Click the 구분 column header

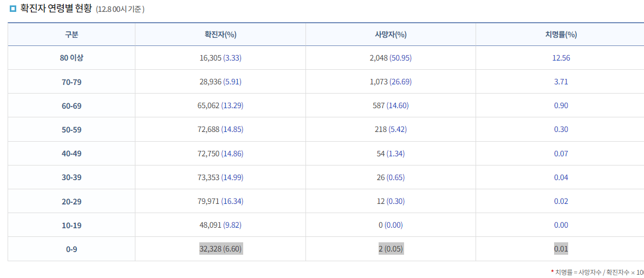[71, 35]
